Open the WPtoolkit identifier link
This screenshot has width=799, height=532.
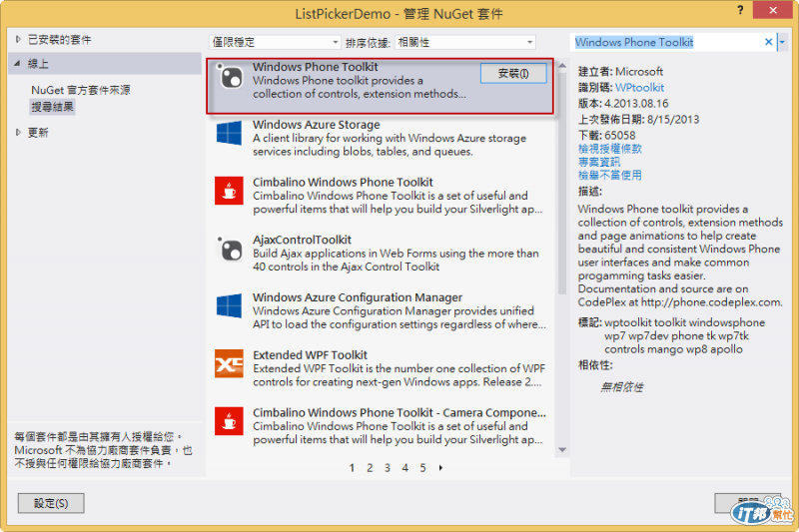pos(639,88)
